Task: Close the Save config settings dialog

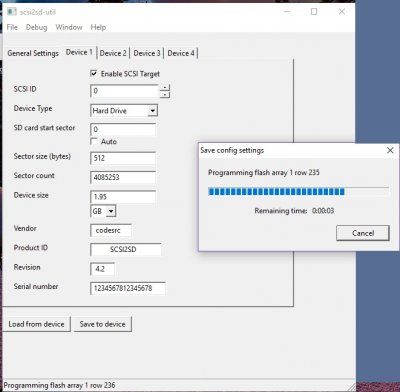Action: tap(390, 150)
